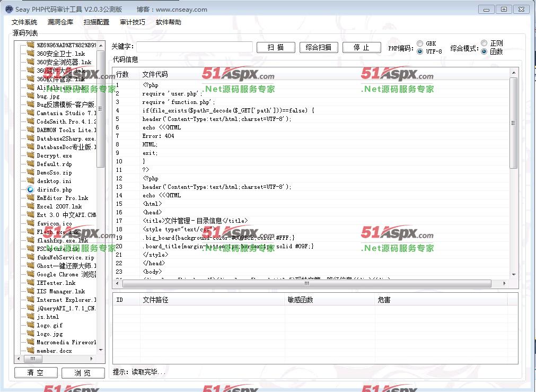Select the Macromedia Firework entry
Image resolution: width=536 pixels, height=392 pixels.
[66, 342]
